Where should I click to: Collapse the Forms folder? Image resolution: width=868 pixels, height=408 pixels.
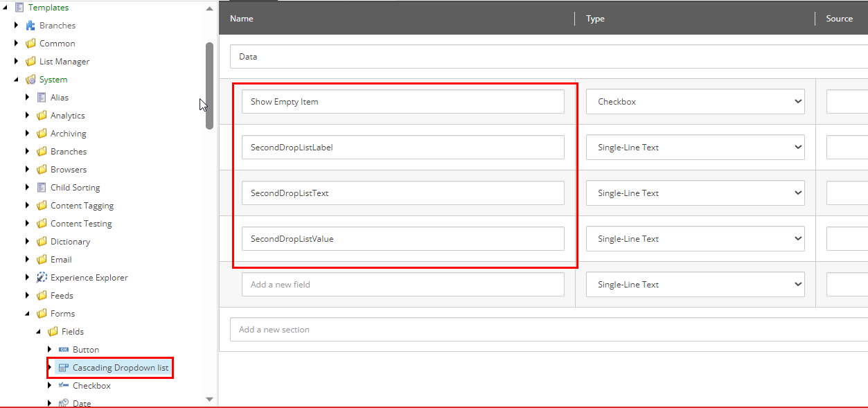[x=27, y=314]
